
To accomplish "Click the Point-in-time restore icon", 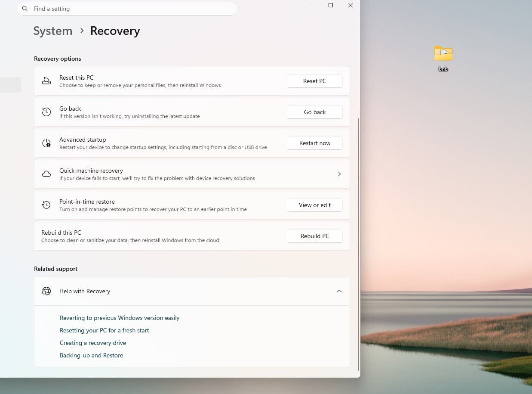I will click(x=46, y=205).
